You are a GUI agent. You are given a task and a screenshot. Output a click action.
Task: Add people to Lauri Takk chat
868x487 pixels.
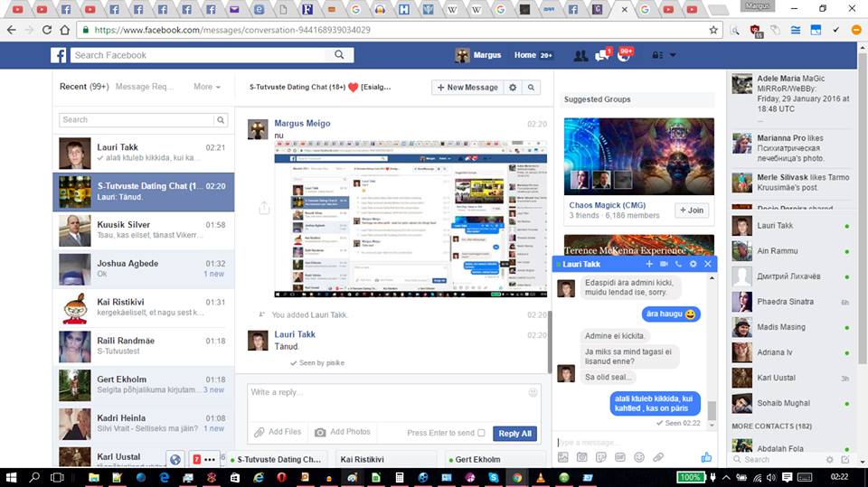tap(649, 264)
